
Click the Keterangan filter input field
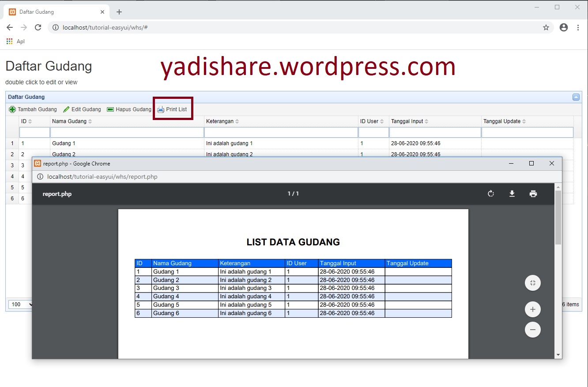pyautogui.click(x=281, y=132)
